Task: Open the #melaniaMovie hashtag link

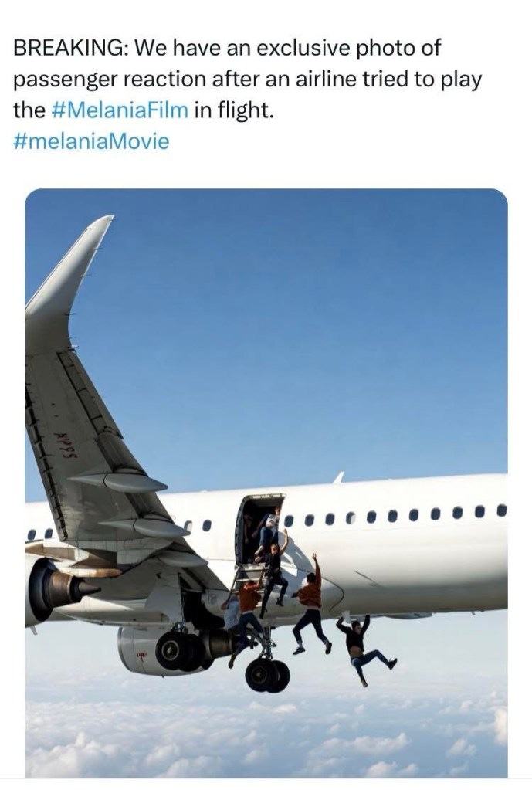Action: [x=91, y=141]
